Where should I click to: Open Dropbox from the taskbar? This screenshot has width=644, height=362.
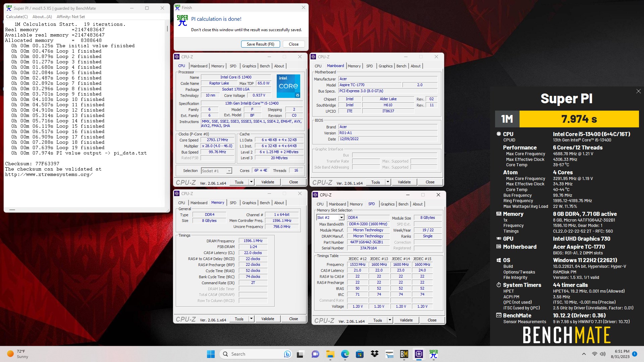(375, 354)
